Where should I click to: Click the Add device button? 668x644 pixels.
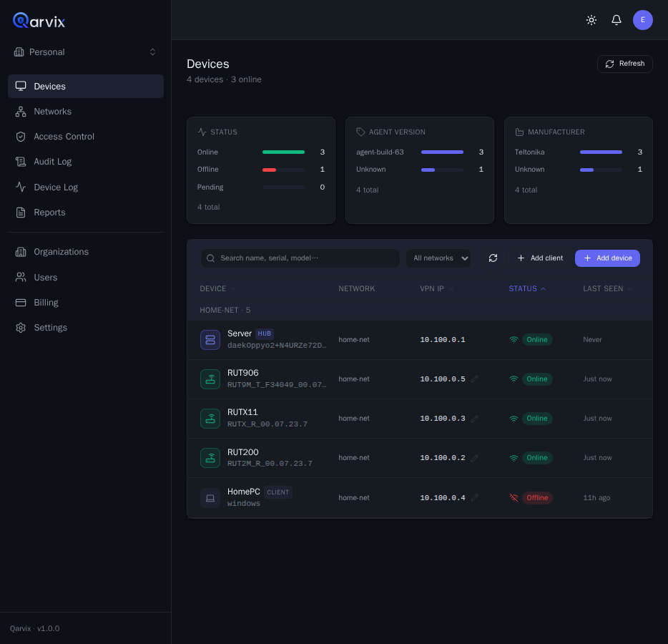click(607, 258)
